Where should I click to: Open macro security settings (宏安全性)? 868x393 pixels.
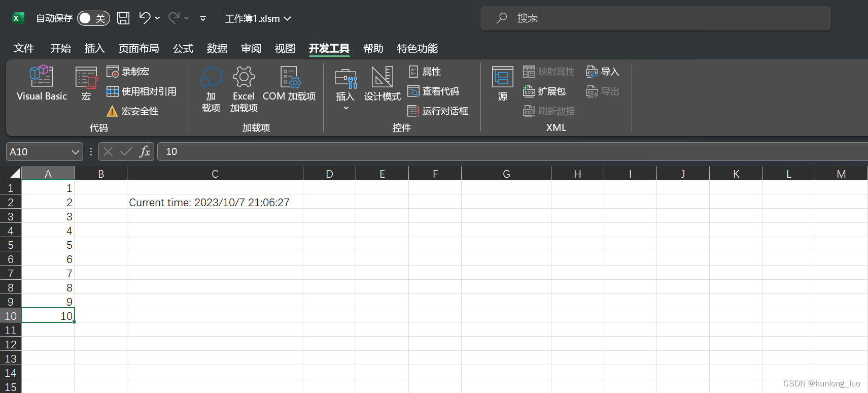click(132, 111)
